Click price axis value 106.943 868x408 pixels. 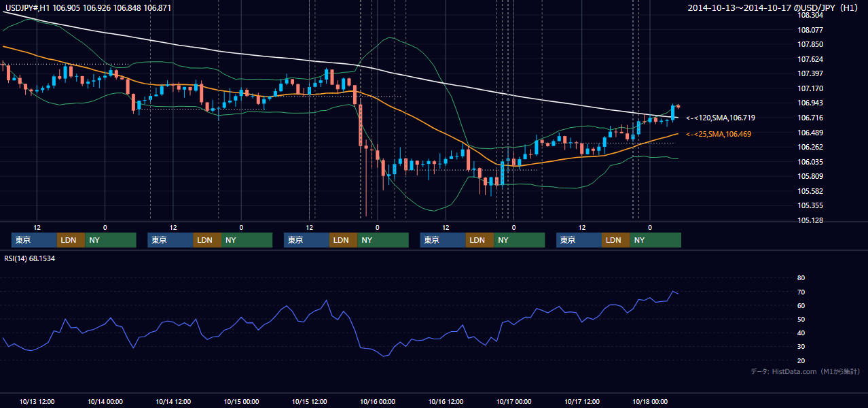coord(810,103)
